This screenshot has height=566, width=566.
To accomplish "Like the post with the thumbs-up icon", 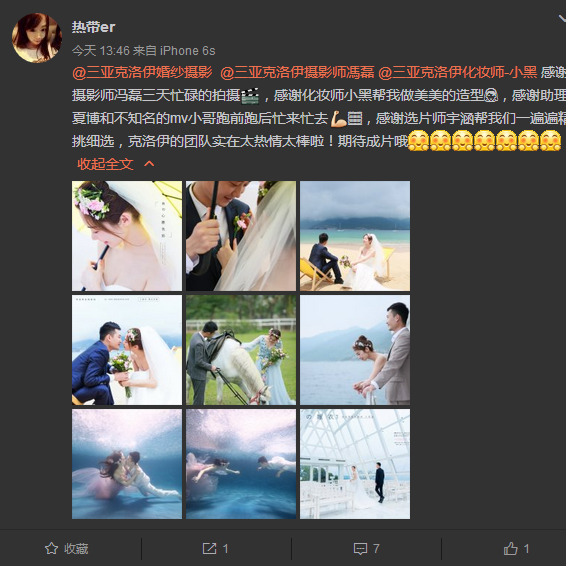I will pos(510,548).
